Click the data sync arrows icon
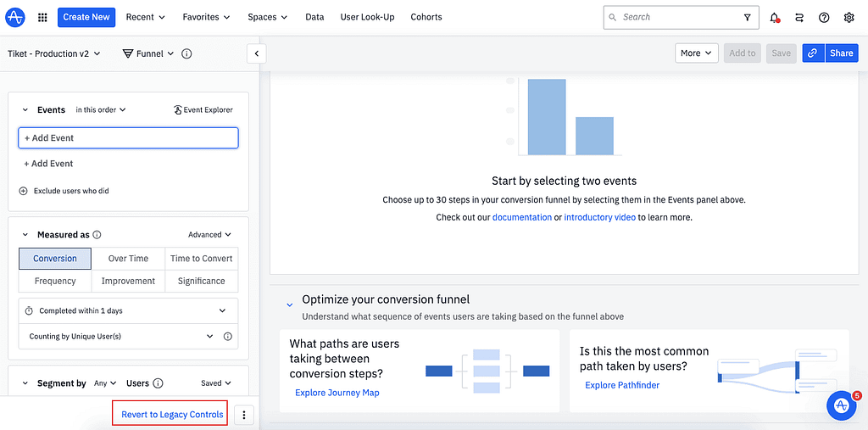 [798, 18]
